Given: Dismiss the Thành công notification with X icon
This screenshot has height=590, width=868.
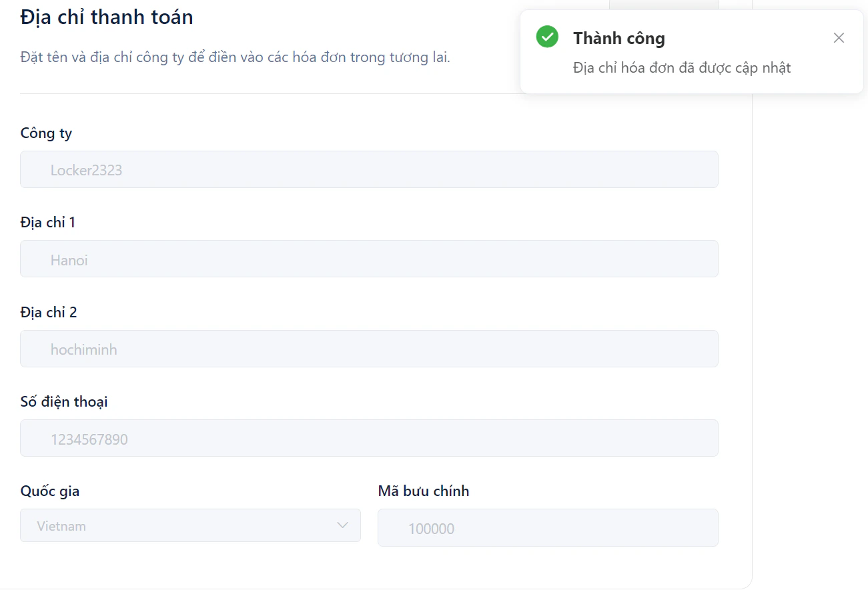Looking at the screenshot, I should [x=839, y=38].
